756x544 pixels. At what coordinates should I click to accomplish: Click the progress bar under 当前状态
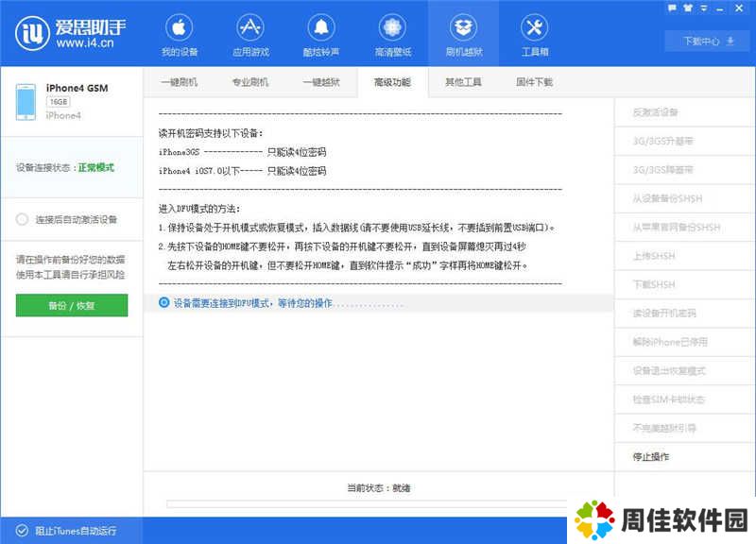point(367,504)
